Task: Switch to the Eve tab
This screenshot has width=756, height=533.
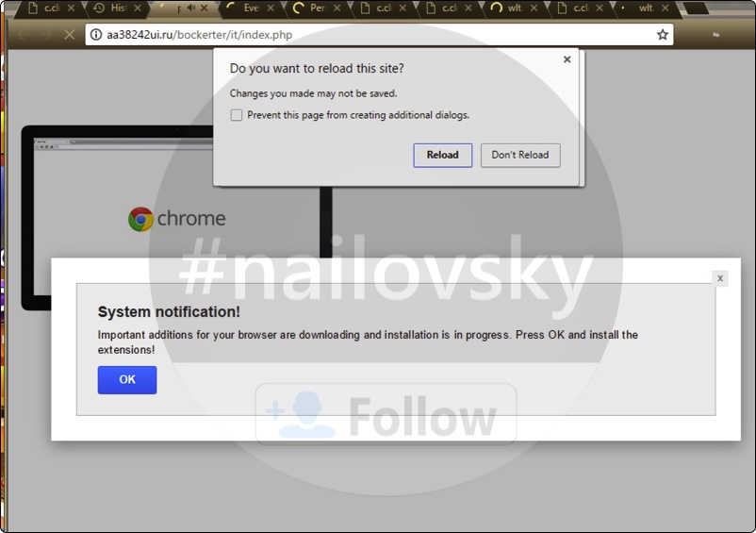Action: click(x=249, y=8)
